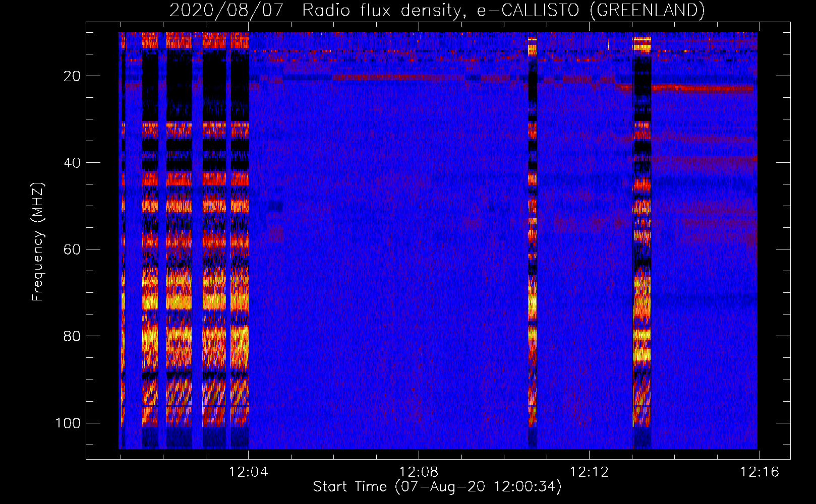816x504 pixels.
Task: Click the 12:08 time tick label
Action: pos(419,472)
